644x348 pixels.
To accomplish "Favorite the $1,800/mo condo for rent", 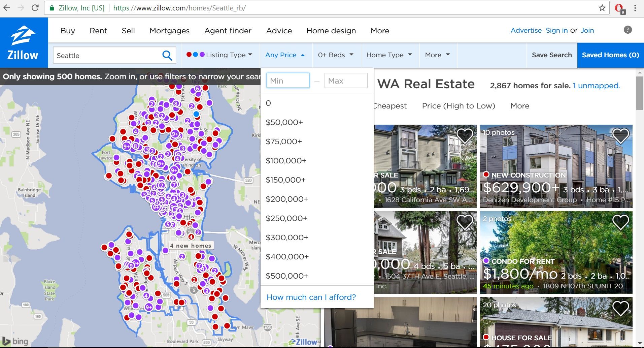I will [x=620, y=222].
